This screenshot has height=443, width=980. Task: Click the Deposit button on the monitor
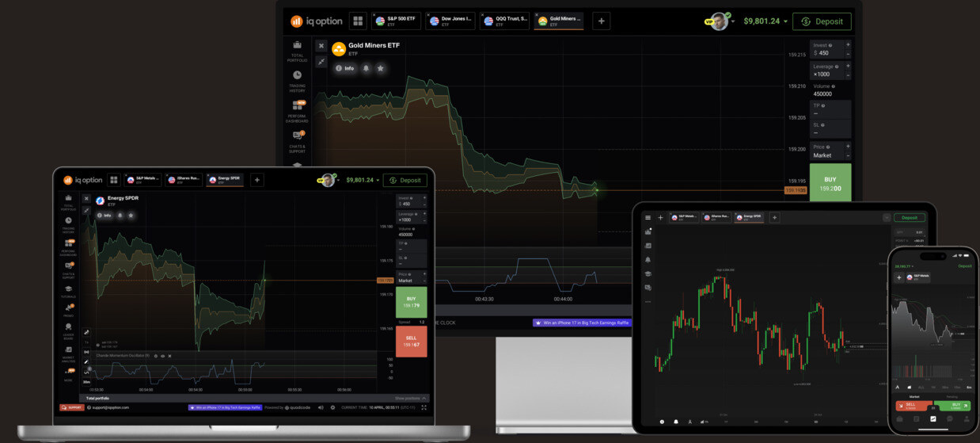822,22
